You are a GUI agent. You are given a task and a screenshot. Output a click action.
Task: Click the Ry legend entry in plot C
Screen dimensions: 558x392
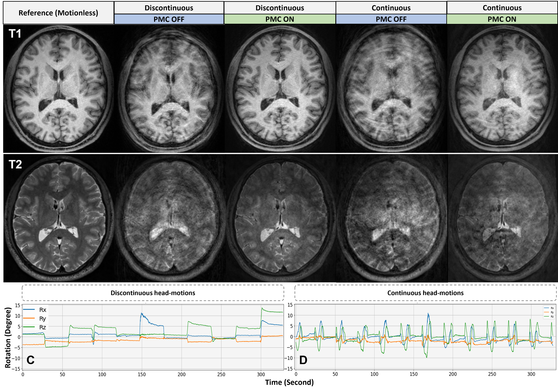42,318
